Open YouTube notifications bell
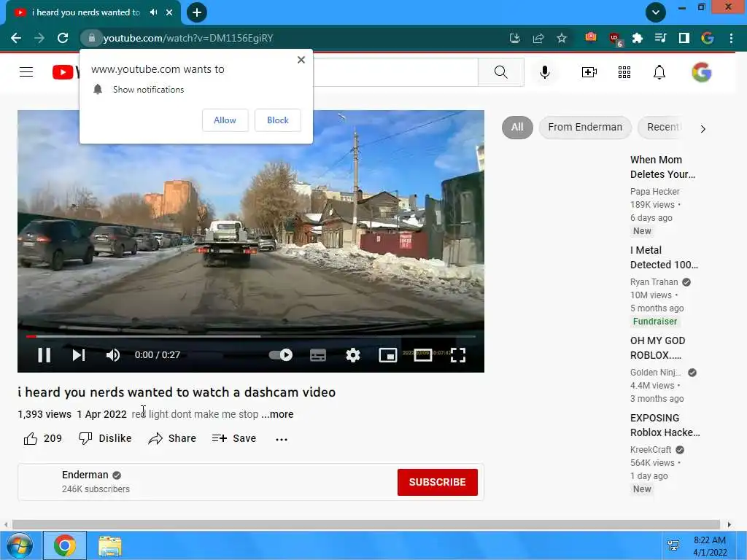This screenshot has width=747, height=560. (659, 72)
